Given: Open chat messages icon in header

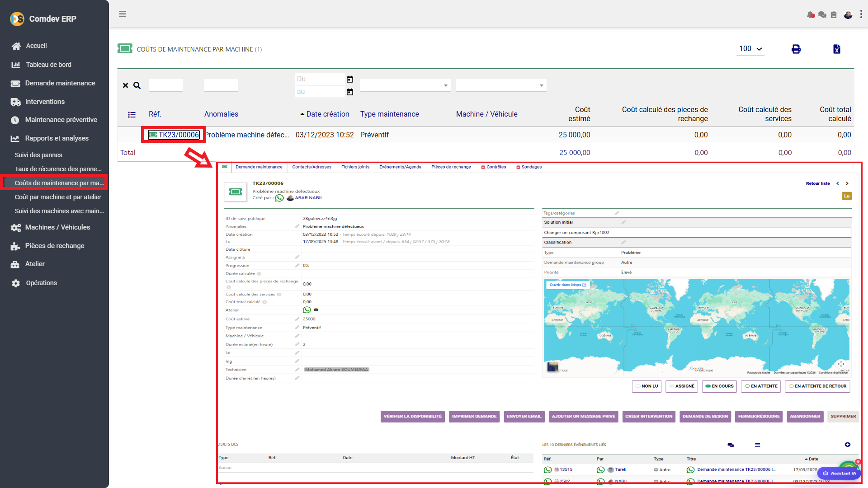Looking at the screenshot, I should pyautogui.click(x=822, y=14).
